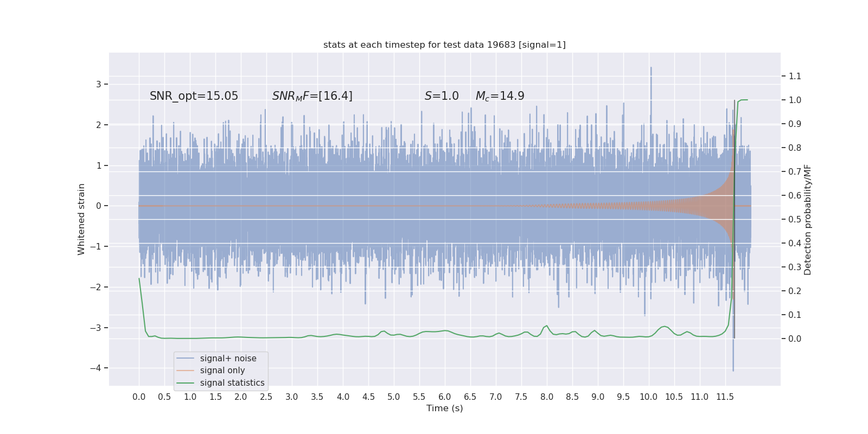Click the Time (s) axis label
Screen dimensions: 868x434
(444, 408)
